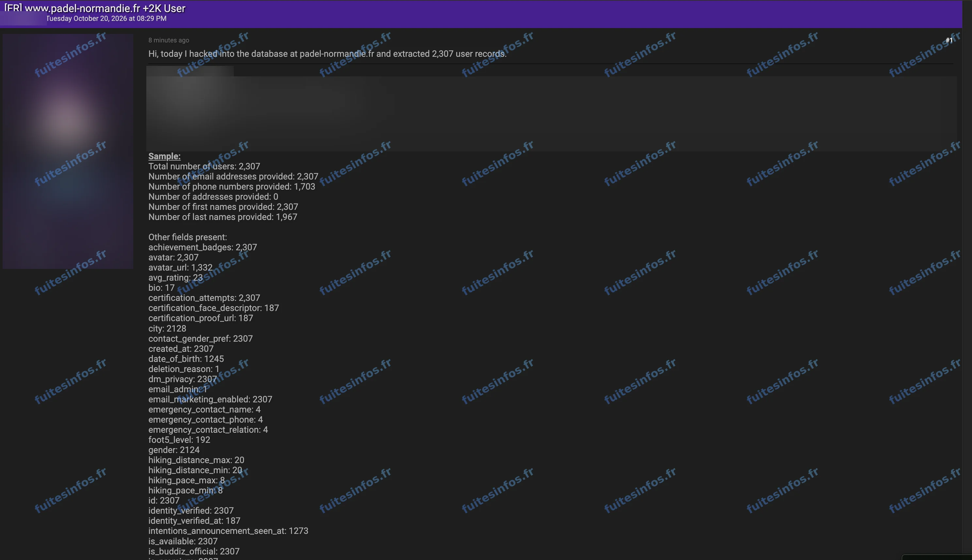Select "certification_face_descriptor: 187" line

pos(214,308)
